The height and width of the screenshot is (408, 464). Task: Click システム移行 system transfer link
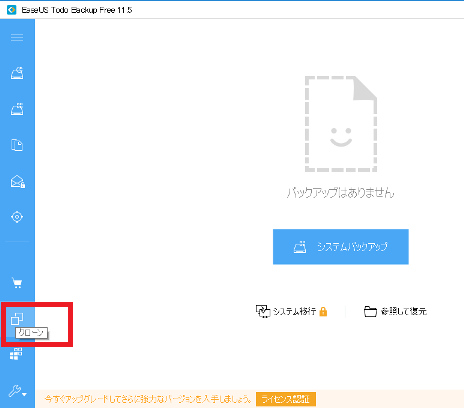(294, 311)
